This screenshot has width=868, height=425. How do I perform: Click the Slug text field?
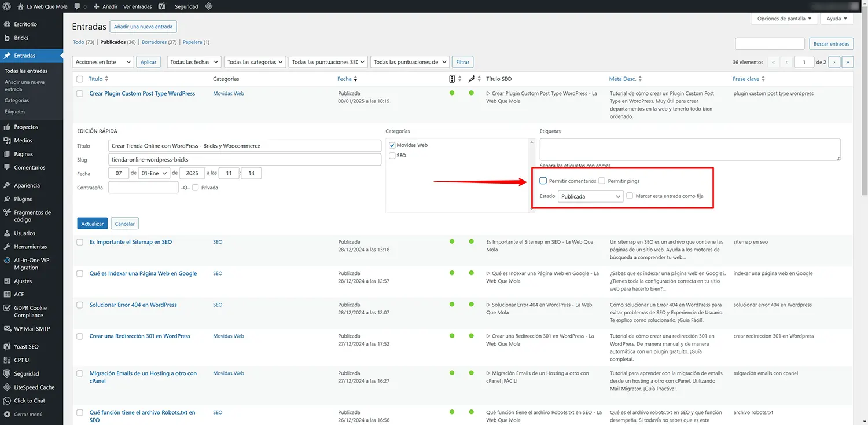click(244, 159)
